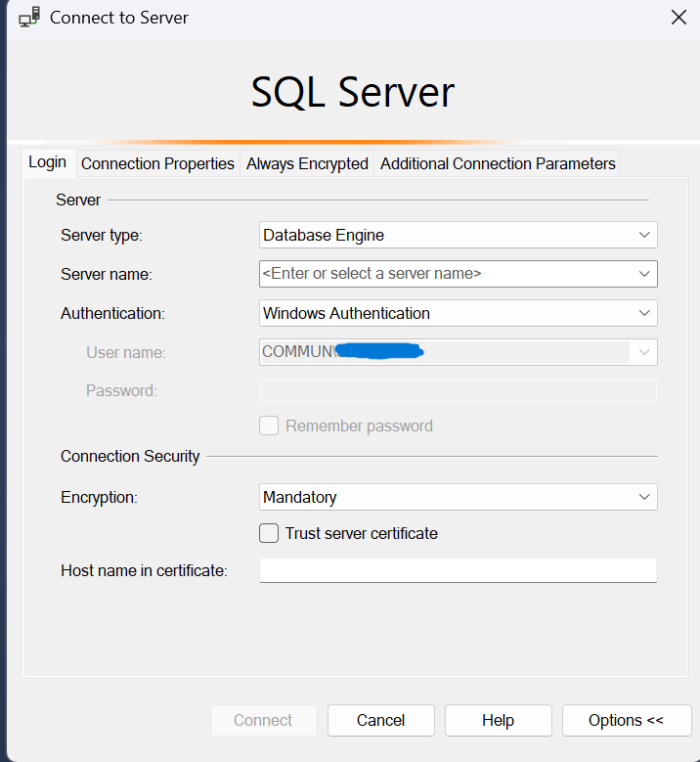Screen dimensions: 700x762
Task: Focus the Host name in certificate field
Action: pyautogui.click(x=458, y=570)
